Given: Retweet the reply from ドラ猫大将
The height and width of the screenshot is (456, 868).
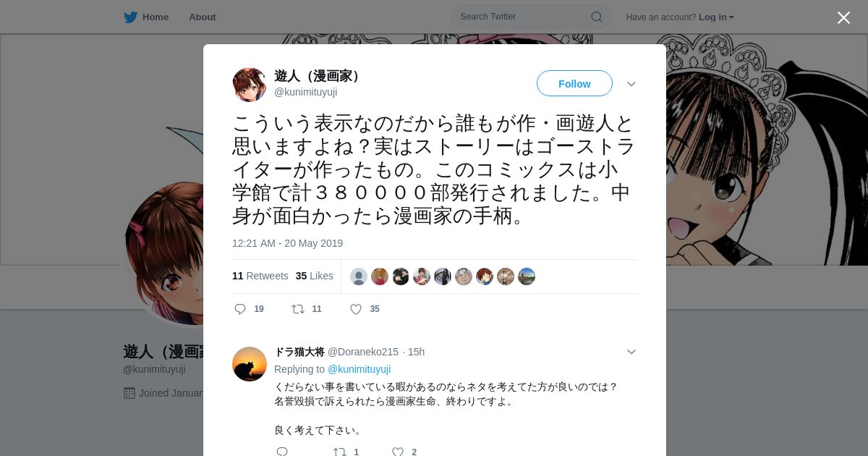Looking at the screenshot, I should tap(340, 452).
